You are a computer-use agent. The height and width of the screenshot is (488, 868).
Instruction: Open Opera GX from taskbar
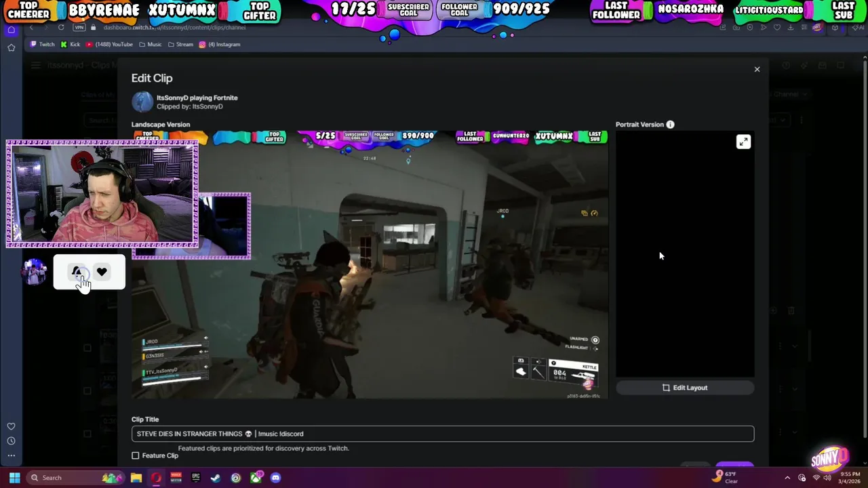coord(156,478)
